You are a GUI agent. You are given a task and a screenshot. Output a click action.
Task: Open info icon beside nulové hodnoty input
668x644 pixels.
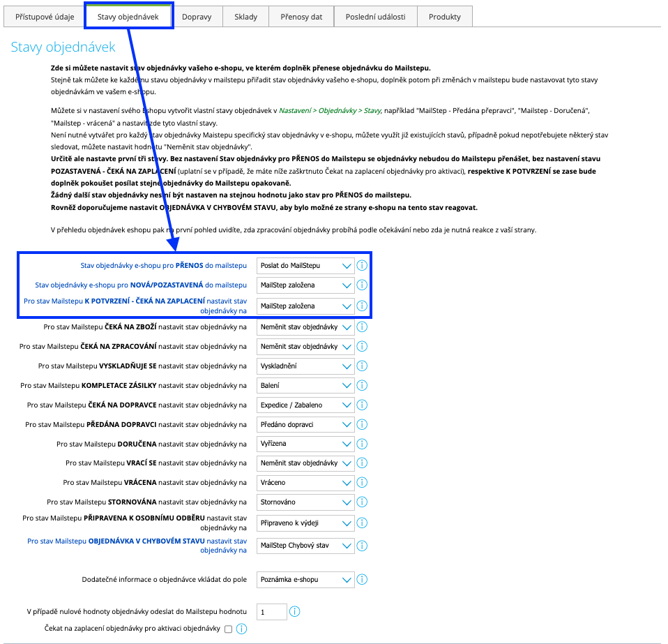click(x=295, y=611)
